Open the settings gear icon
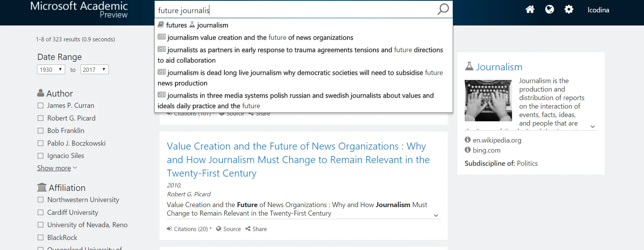Image resolution: width=644 pixels, height=250 pixels. pos(569,9)
